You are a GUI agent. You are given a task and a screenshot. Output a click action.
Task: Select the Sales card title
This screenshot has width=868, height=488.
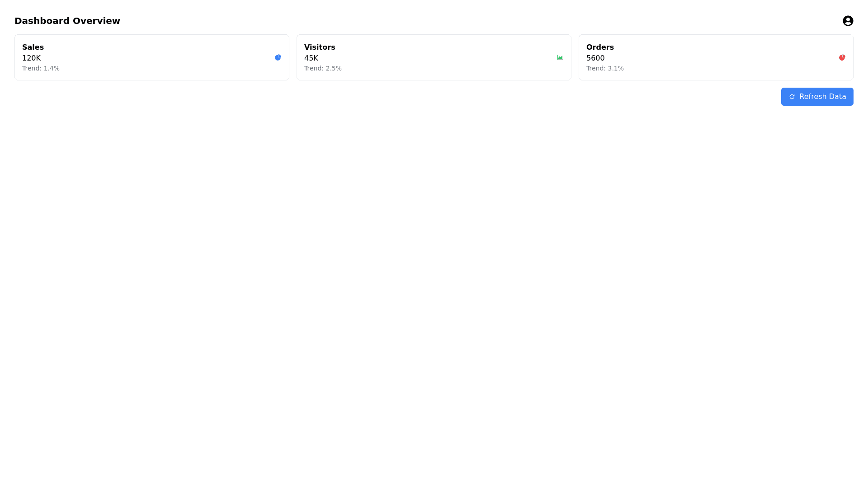(33, 47)
